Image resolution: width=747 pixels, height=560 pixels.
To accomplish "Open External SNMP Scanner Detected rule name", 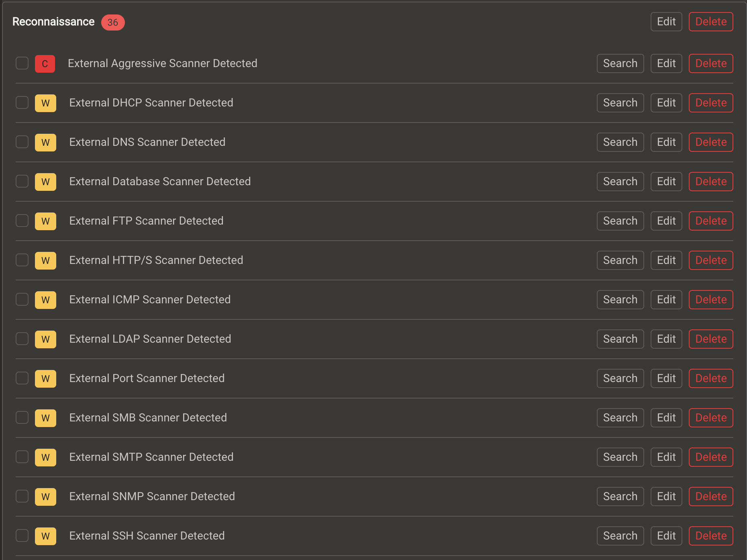I will coord(152,497).
